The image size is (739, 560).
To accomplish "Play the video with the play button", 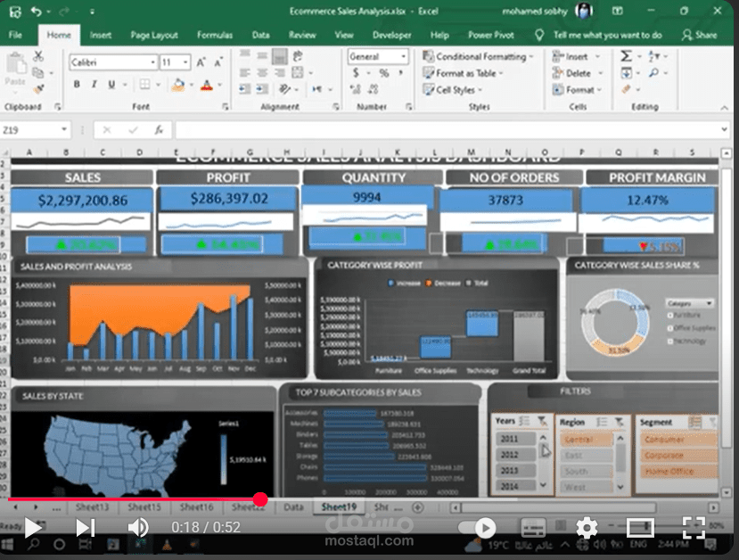I will coord(32,528).
